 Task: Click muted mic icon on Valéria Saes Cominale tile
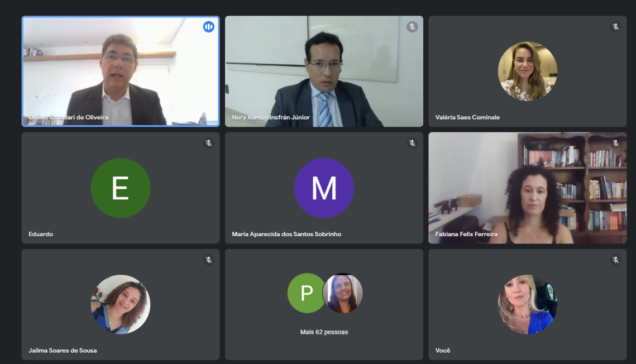tap(615, 27)
